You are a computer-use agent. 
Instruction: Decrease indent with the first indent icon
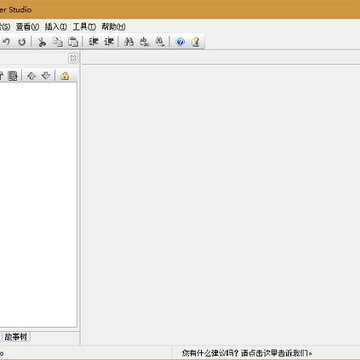tap(93, 42)
